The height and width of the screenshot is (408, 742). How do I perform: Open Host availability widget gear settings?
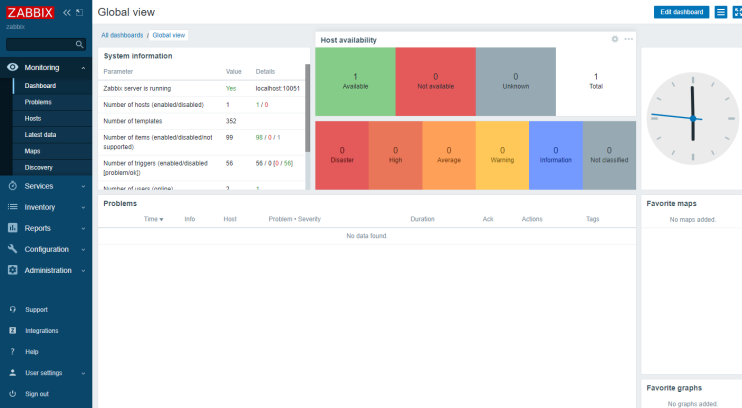click(615, 39)
